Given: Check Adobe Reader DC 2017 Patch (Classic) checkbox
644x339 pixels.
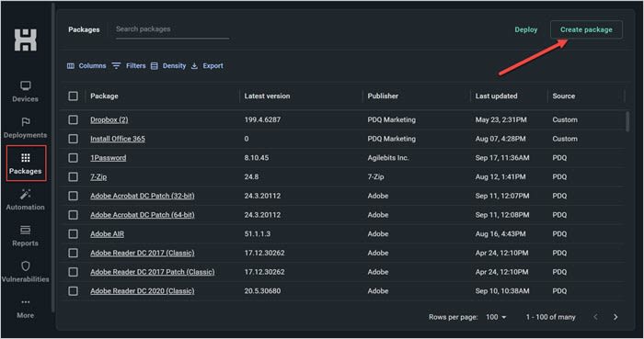Looking at the screenshot, I should 73,272.
